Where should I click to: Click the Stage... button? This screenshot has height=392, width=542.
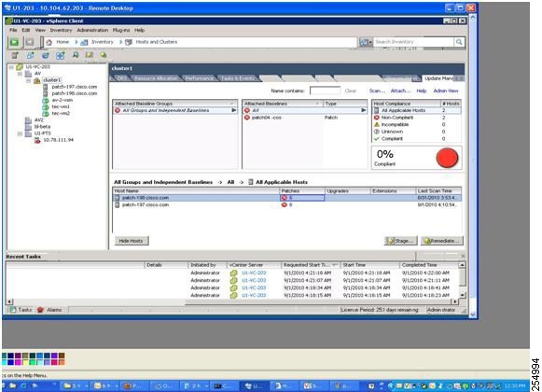tap(400, 241)
